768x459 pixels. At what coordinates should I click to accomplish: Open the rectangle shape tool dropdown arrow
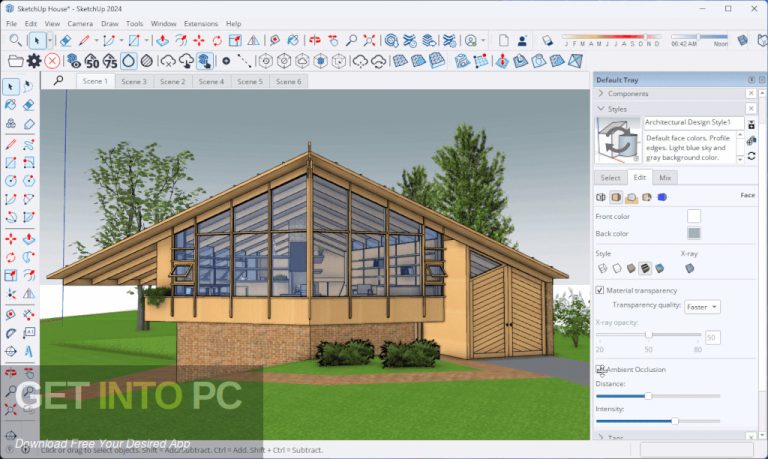(146, 41)
